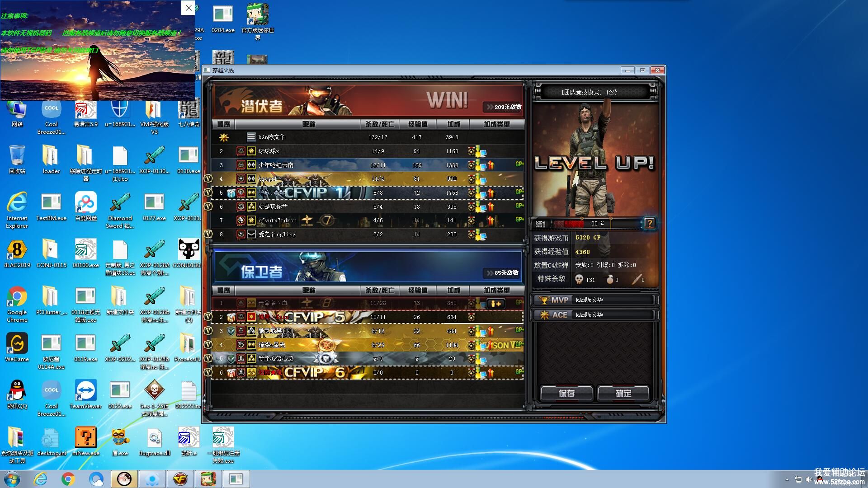Click the VIP badge beside row 4 in 潜伏者 table

pos(208,178)
